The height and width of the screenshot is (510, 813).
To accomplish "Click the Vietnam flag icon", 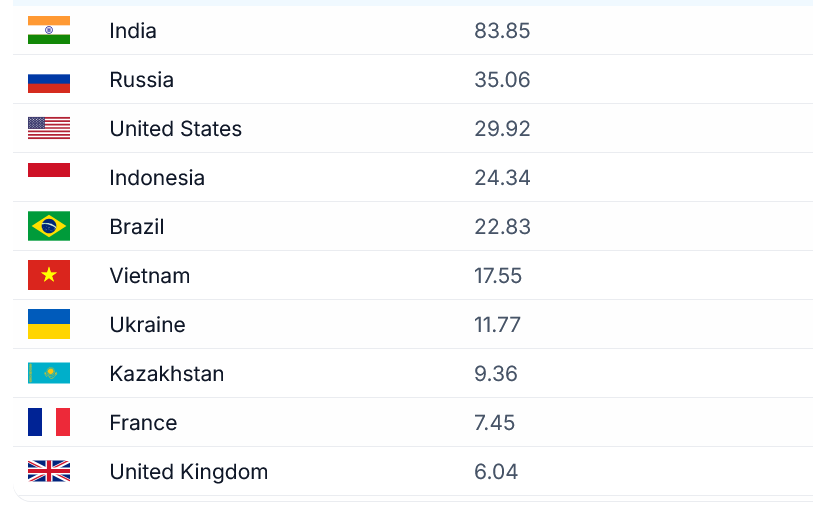I will tap(49, 276).
